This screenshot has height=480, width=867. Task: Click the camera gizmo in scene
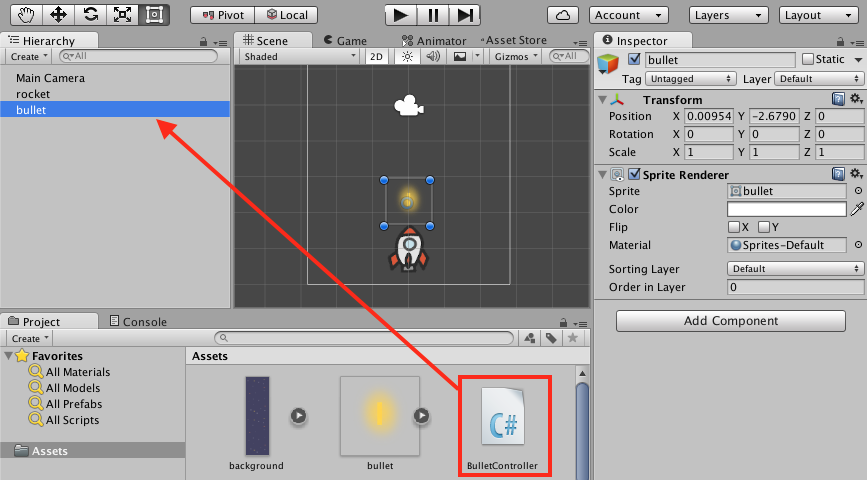(409, 105)
